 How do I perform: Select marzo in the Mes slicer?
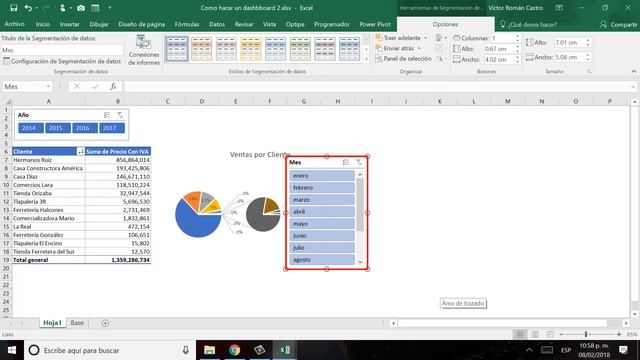tap(322, 200)
